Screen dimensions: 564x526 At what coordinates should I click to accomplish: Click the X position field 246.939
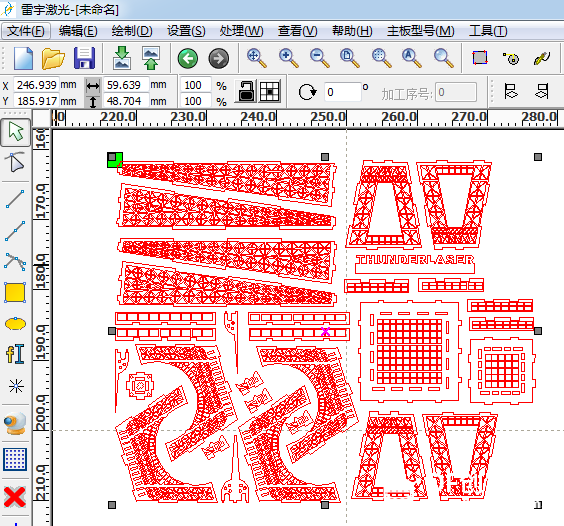(36, 85)
